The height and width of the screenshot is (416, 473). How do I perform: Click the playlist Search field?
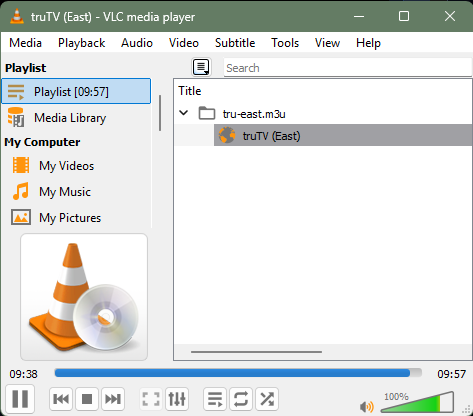(348, 68)
